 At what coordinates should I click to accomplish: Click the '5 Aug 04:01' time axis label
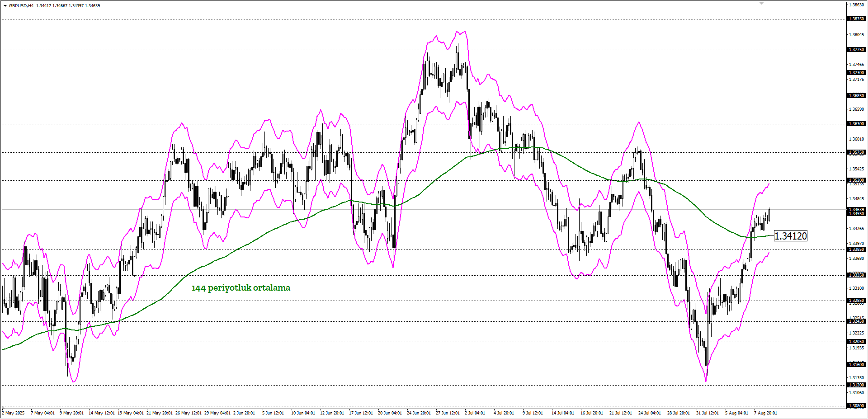click(737, 413)
